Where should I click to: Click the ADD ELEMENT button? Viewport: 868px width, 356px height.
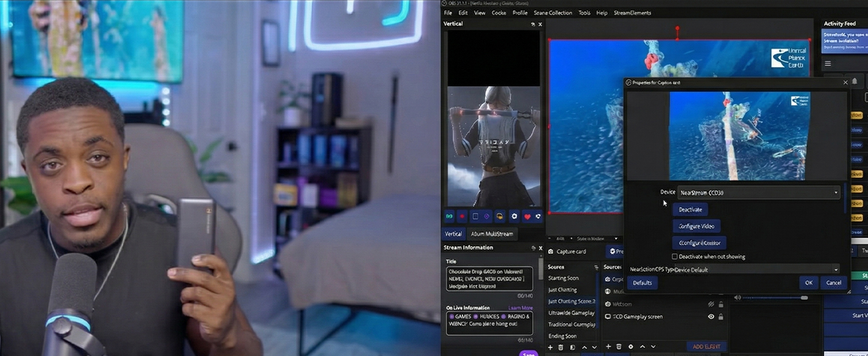706,347
